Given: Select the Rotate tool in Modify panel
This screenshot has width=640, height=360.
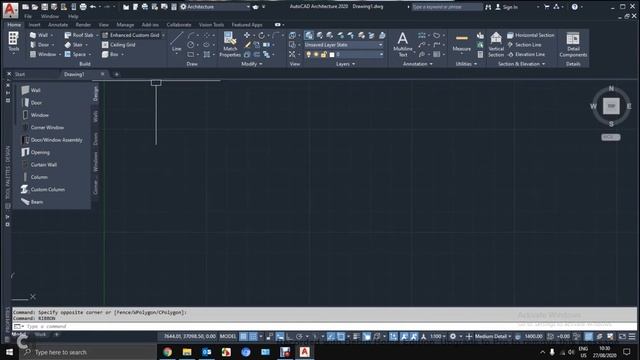Looking at the screenshot, I should [x=261, y=35].
